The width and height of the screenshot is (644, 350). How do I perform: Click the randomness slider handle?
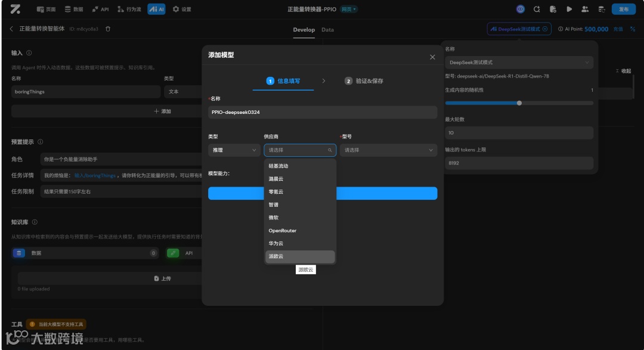tap(519, 103)
